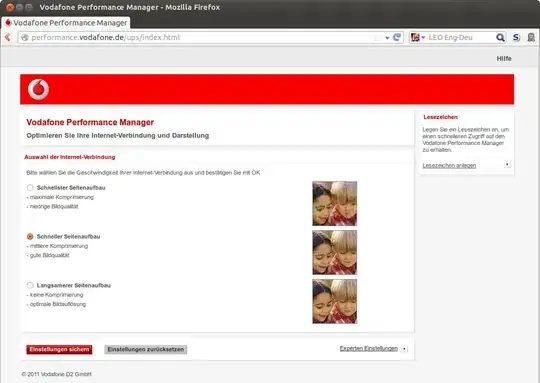The width and height of the screenshot is (540, 383).
Task: Select Schneller Seitenaufbau radio button
Action: pos(30,236)
